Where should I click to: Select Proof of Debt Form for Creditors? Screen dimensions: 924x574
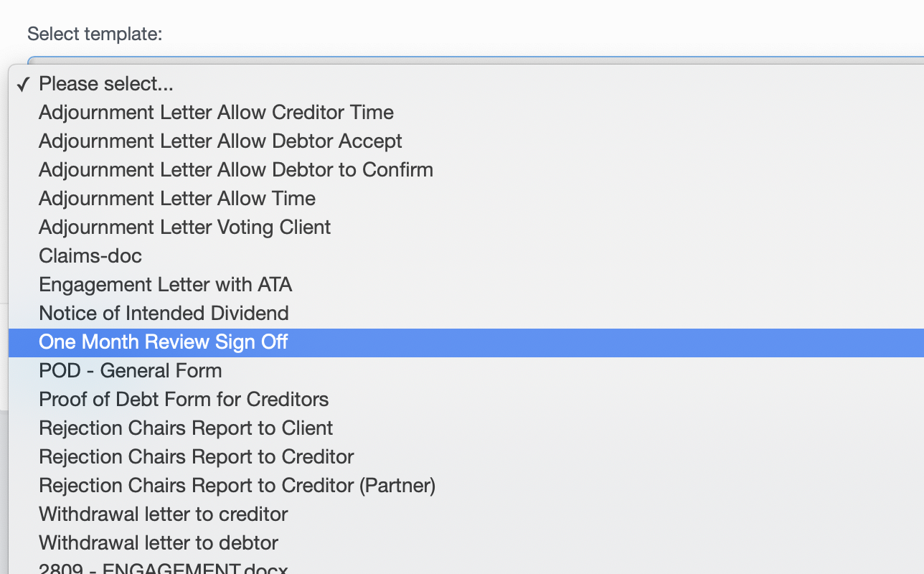(184, 400)
